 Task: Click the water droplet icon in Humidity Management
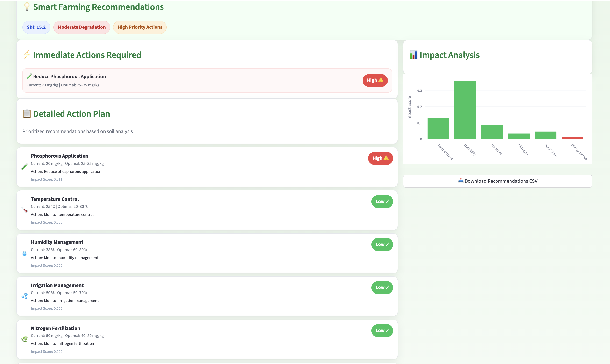click(24, 253)
